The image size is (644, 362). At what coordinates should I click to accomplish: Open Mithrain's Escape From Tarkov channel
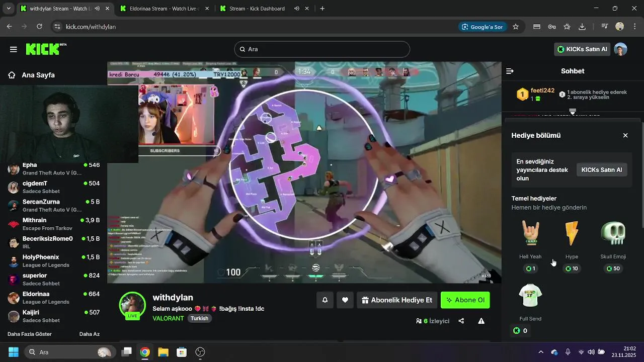click(53, 224)
